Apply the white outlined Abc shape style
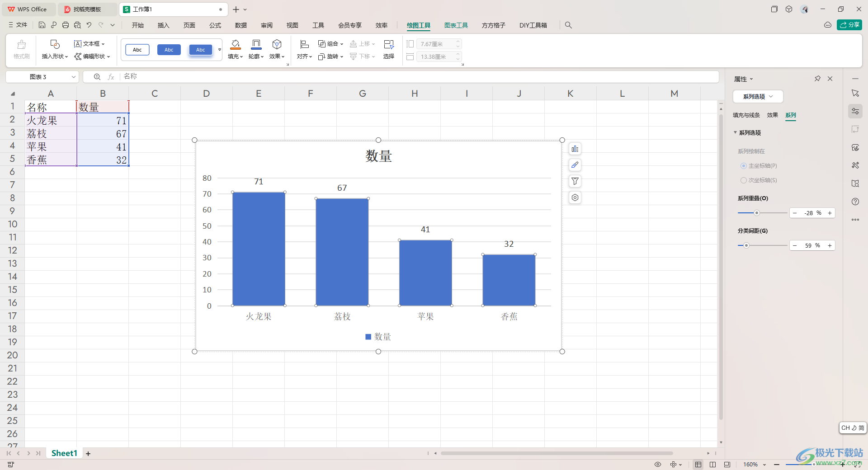The height and width of the screenshot is (470, 868). 137,50
